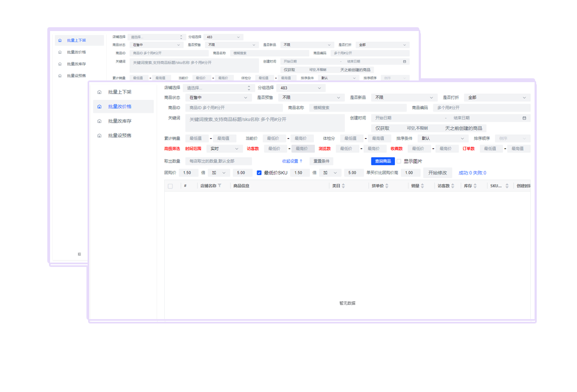
Task: Click 商品编码 input in front window
Action: [x=481, y=108]
